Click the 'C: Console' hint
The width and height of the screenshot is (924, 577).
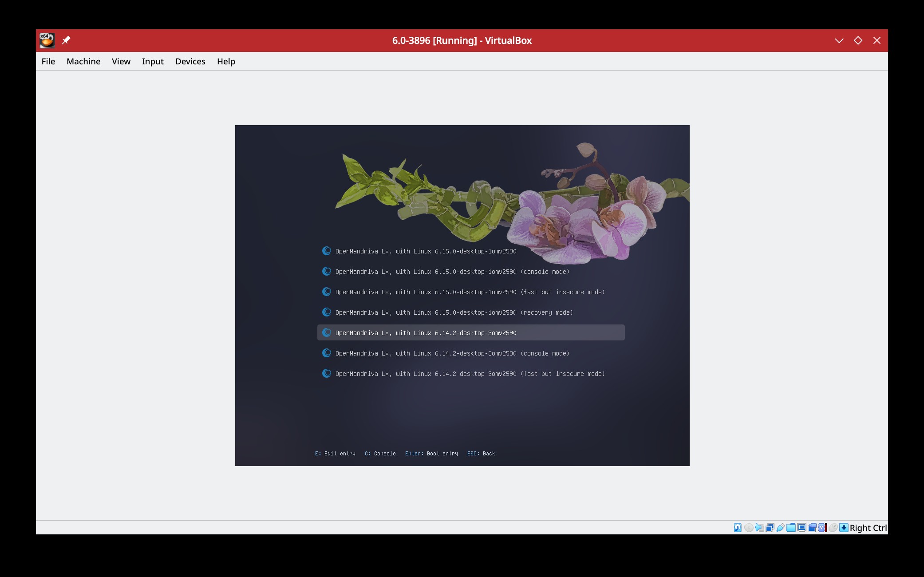[x=380, y=454]
